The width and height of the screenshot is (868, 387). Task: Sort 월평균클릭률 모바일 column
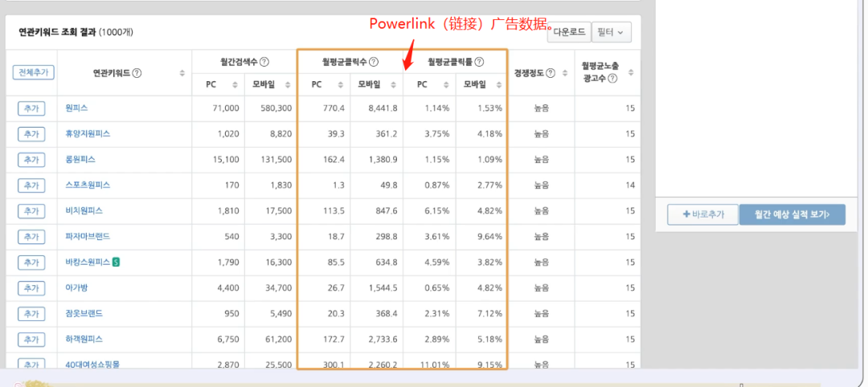[x=499, y=84]
